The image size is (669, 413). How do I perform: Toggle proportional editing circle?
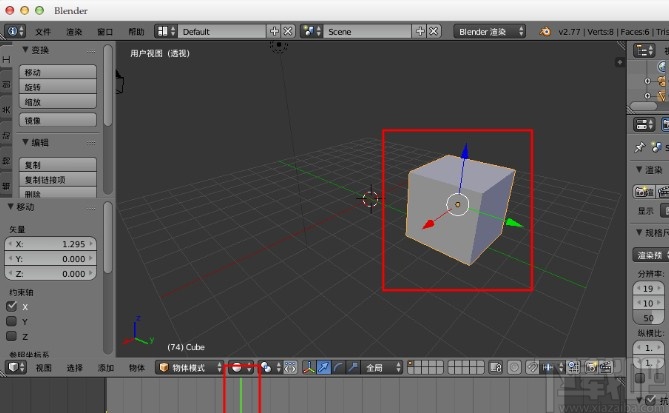(515, 367)
